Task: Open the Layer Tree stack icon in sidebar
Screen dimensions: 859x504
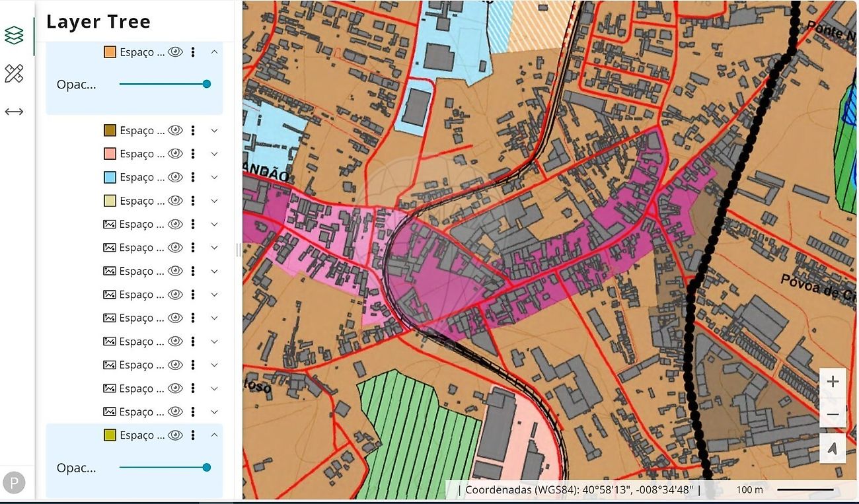Action: [x=14, y=36]
